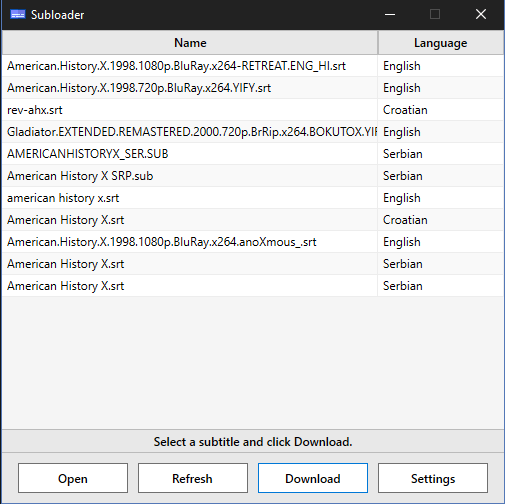Select American History X.srt name in Croatian row
Screen dimensions: 505x504
(x=66, y=220)
